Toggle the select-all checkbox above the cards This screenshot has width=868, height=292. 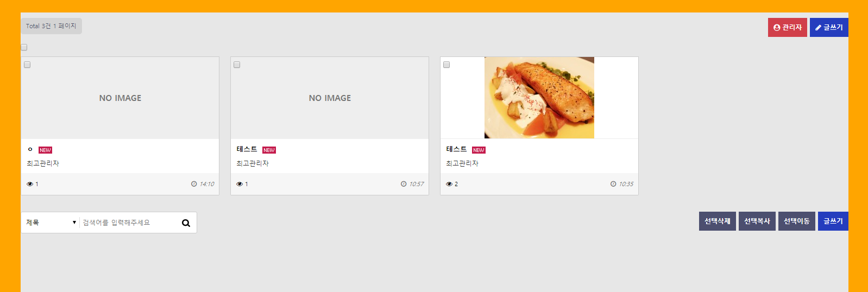point(24,47)
